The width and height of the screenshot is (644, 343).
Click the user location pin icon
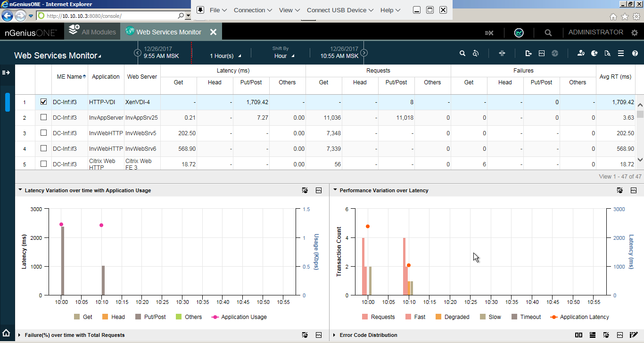(581, 54)
